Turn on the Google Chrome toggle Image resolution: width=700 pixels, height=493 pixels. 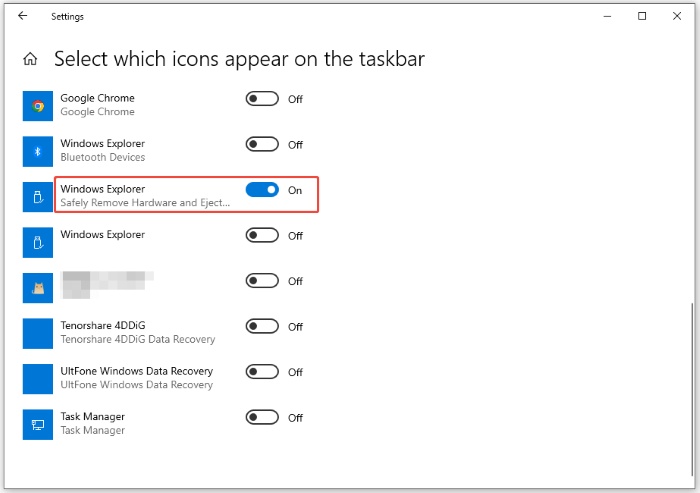262,99
